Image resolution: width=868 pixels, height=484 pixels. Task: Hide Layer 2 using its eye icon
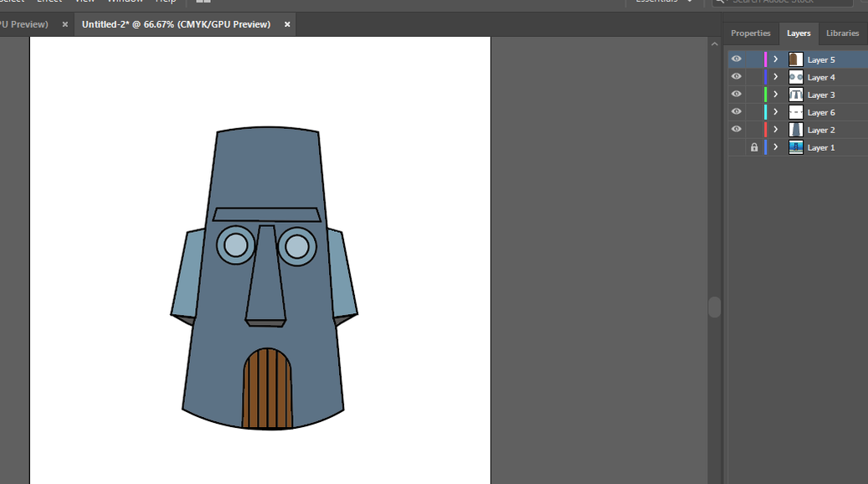[x=737, y=130]
